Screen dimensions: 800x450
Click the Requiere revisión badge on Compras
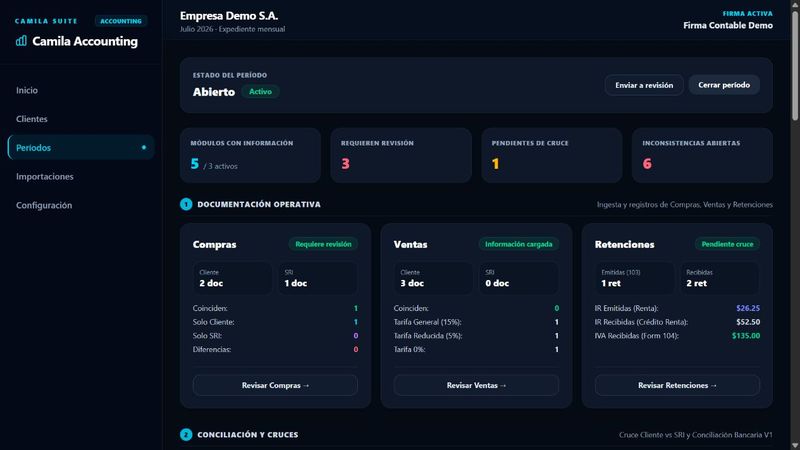pos(323,244)
